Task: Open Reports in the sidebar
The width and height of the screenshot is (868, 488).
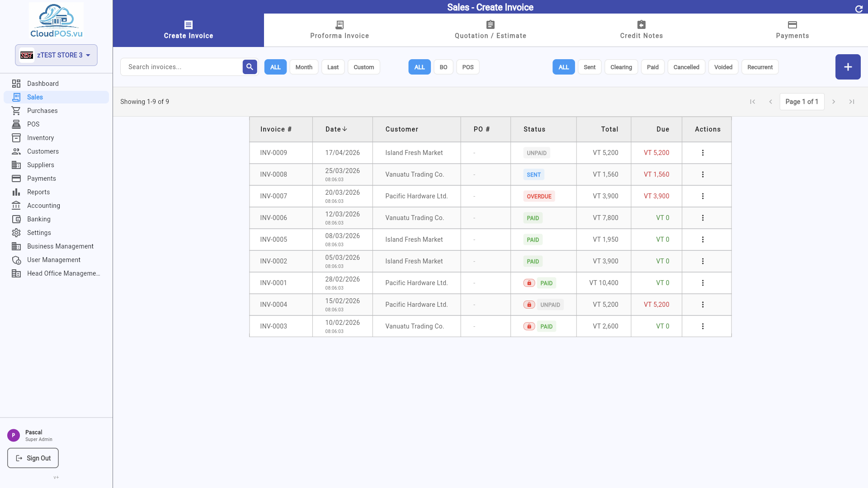Action: click(x=56, y=192)
